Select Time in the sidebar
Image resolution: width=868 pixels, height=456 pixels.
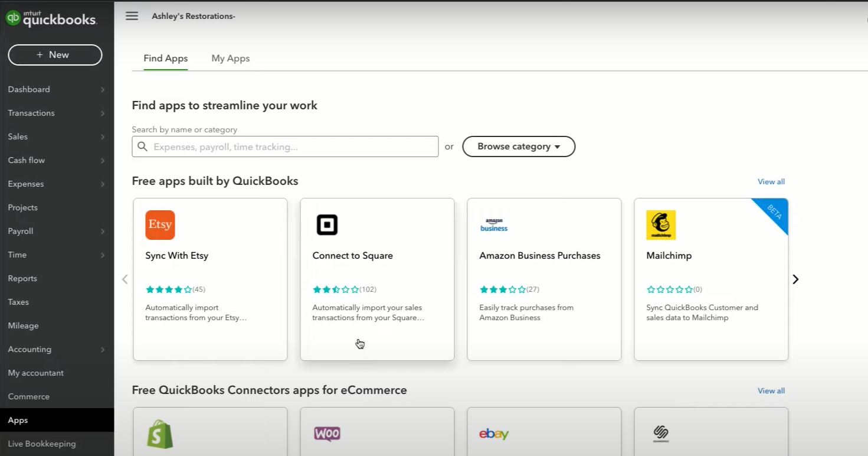[x=17, y=255]
